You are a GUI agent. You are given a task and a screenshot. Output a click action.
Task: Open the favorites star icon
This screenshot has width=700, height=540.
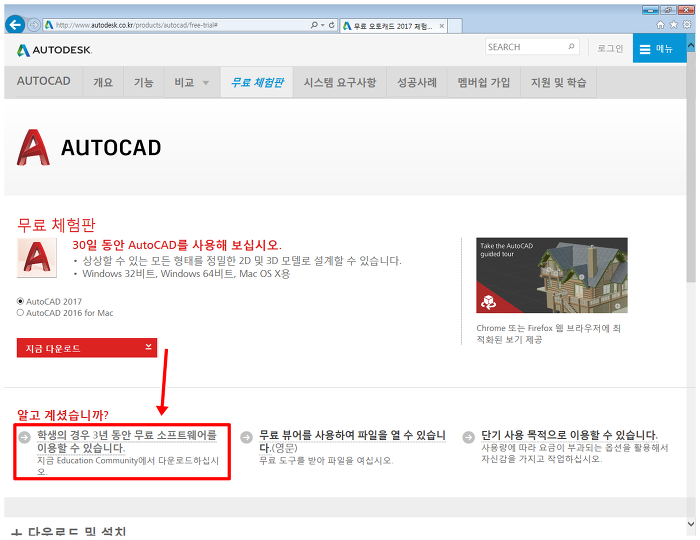pos(674,25)
